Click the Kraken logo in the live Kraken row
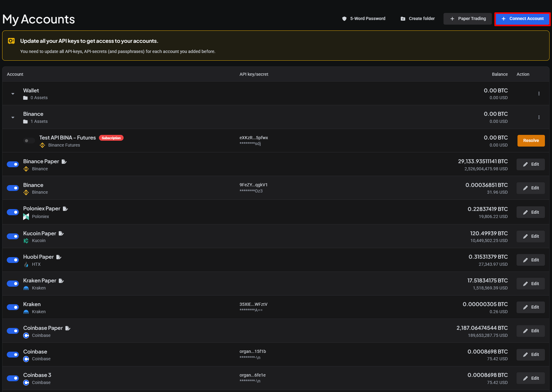The image size is (552, 392). click(26, 312)
